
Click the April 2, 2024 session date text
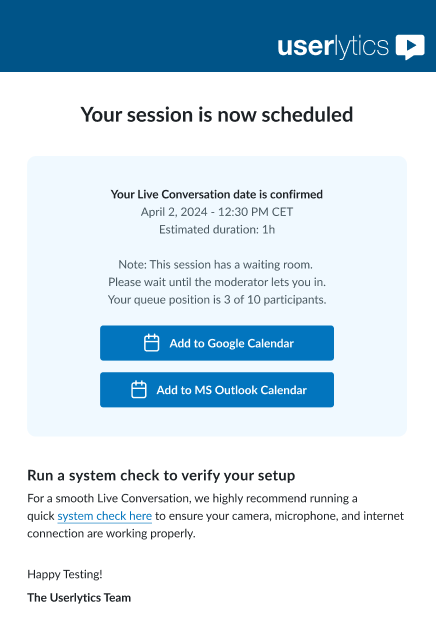click(x=217, y=212)
